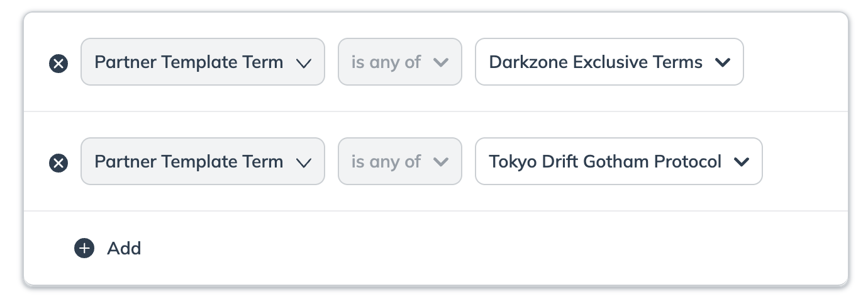868x301 pixels.
Task: Click the chevron in the second Partner Template Term box
Action: 304,162
